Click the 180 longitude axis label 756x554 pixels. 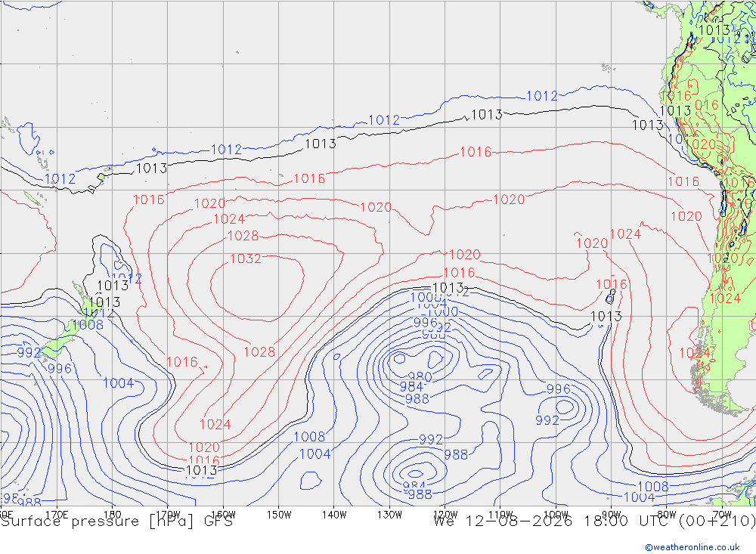pyautogui.click(x=112, y=515)
